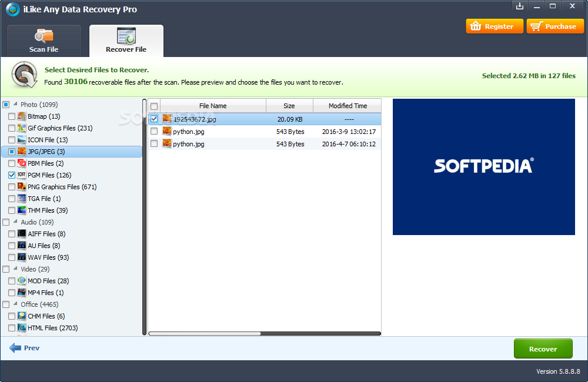Click the WAV Files icon
This screenshot has width=588, height=382.
(22, 257)
